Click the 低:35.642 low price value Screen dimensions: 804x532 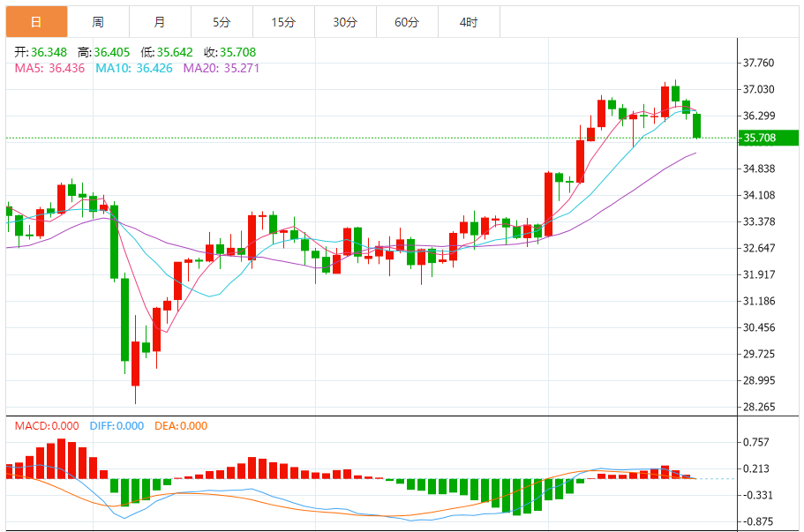pyautogui.click(x=167, y=52)
